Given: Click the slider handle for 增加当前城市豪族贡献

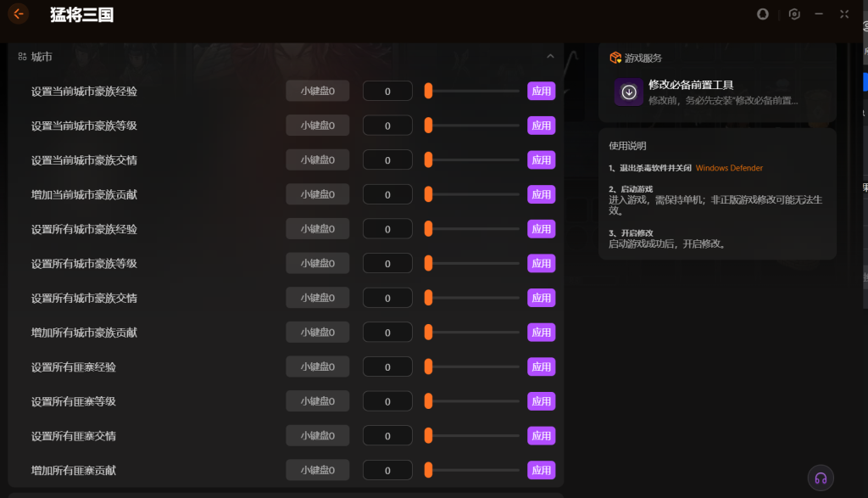Looking at the screenshot, I should 428,194.
